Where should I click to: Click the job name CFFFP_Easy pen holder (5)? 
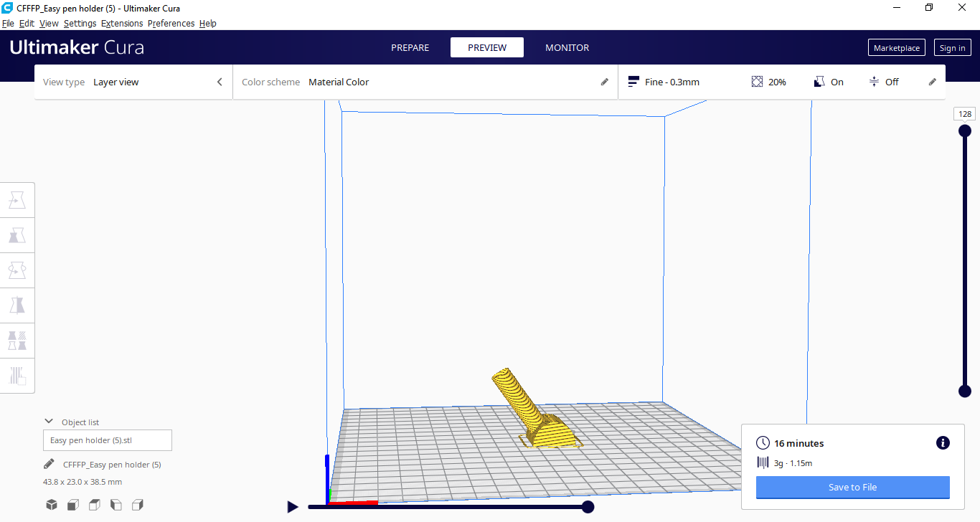tap(112, 465)
